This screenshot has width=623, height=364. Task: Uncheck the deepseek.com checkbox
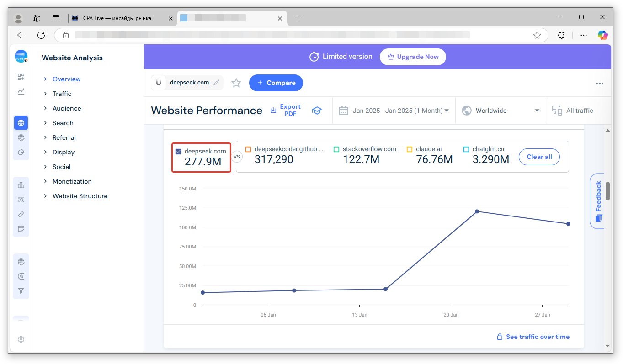pyautogui.click(x=178, y=151)
